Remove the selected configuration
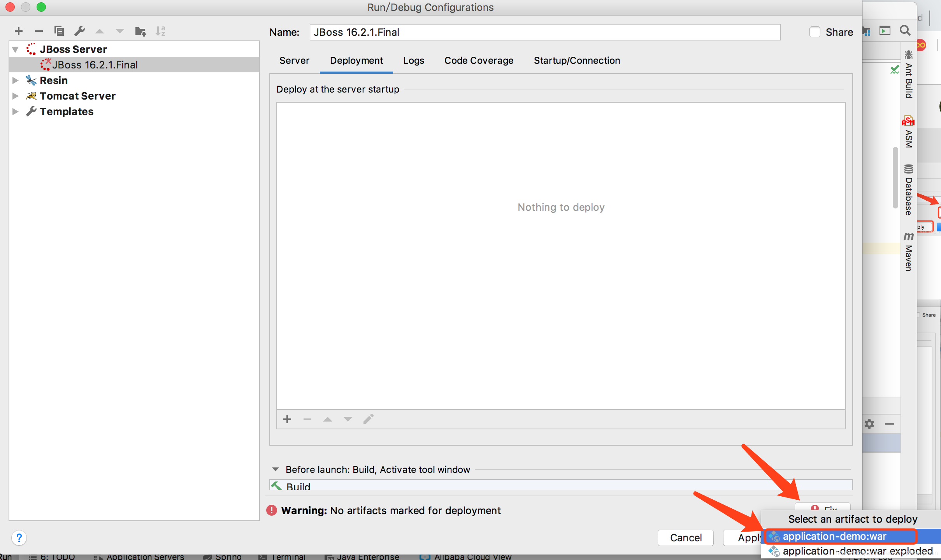 [x=39, y=31]
